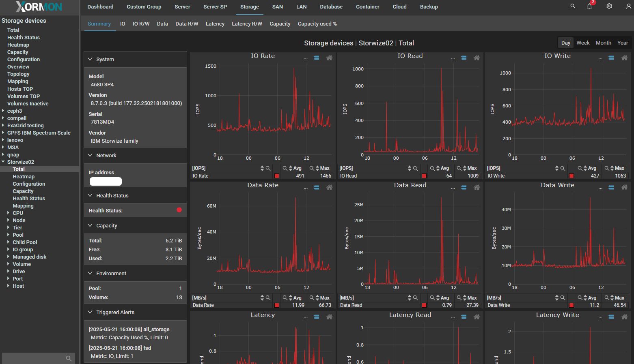Click the IO Rate red color swatch
This screenshot has height=364, width=634.
tap(277, 176)
